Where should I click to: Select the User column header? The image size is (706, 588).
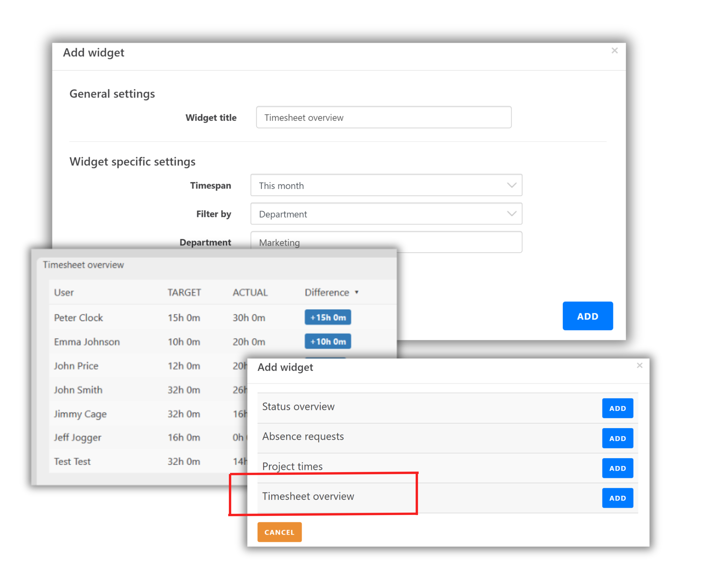(64, 292)
